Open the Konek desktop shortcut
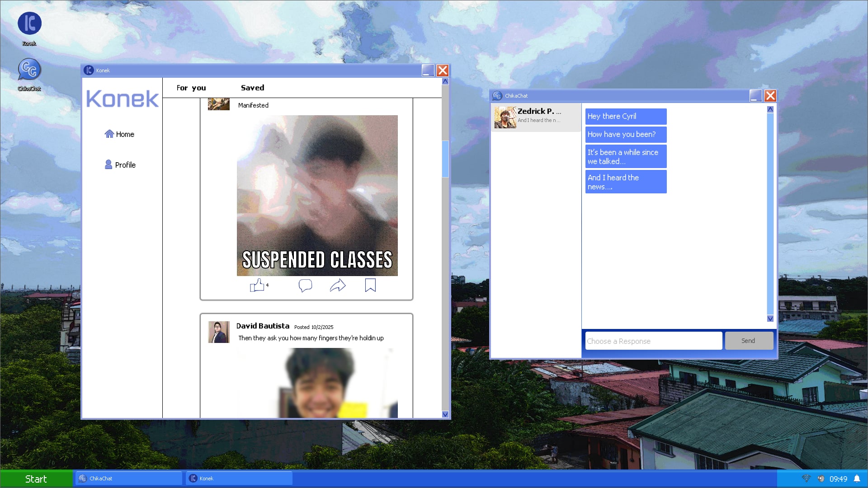The width and height of the screenshot is (868, 488). tap(29, 24)
